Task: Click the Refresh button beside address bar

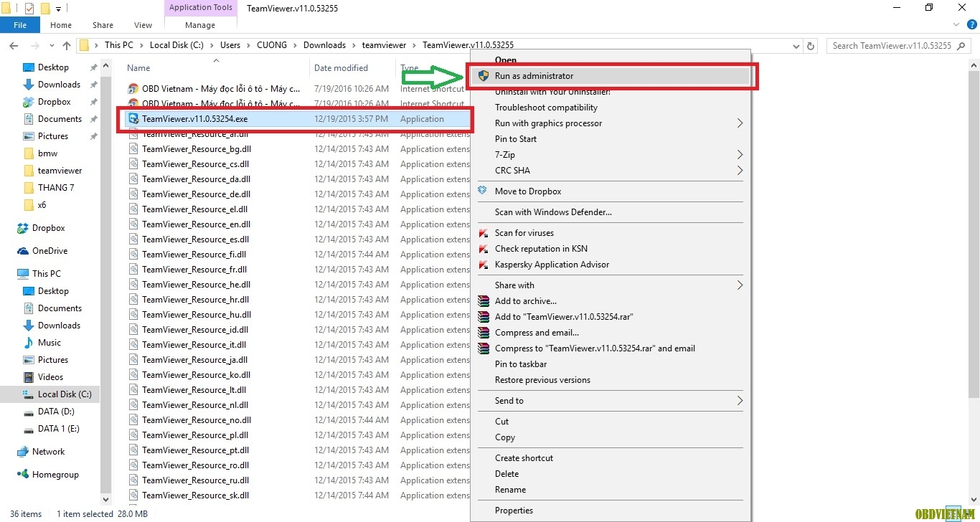Action: point(811,46)
